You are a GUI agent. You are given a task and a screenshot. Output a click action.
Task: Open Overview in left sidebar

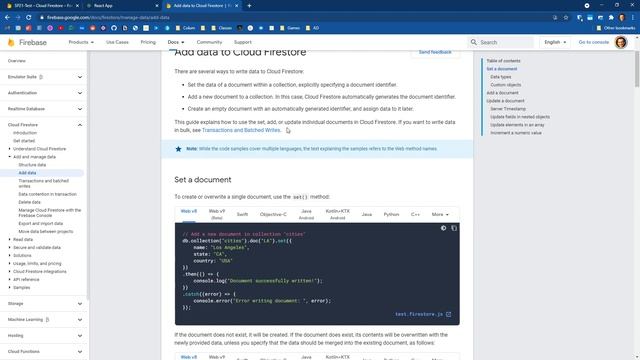coord(17,61)
